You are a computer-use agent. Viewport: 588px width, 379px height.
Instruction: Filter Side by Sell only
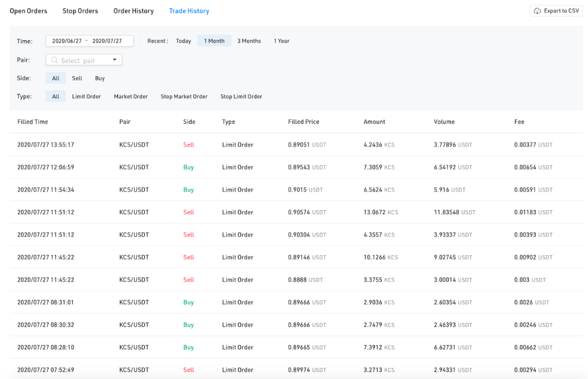[77, 78]
